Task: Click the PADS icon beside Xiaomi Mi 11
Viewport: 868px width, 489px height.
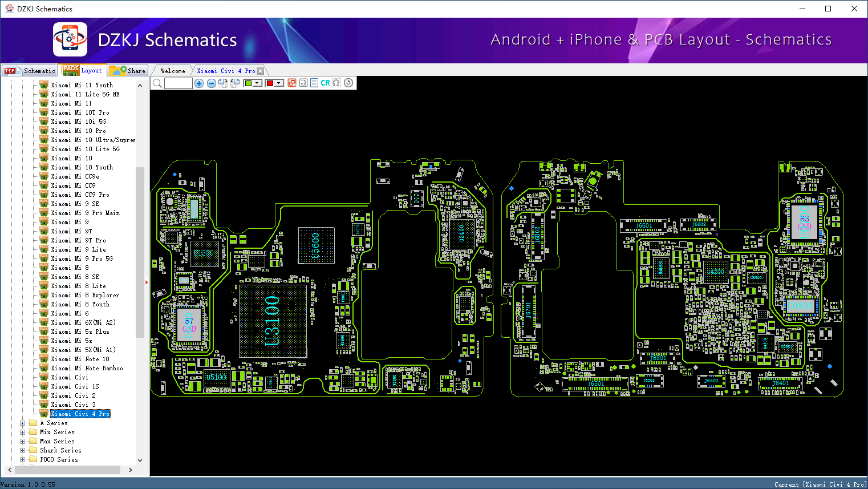Action: tap(44, 103)
